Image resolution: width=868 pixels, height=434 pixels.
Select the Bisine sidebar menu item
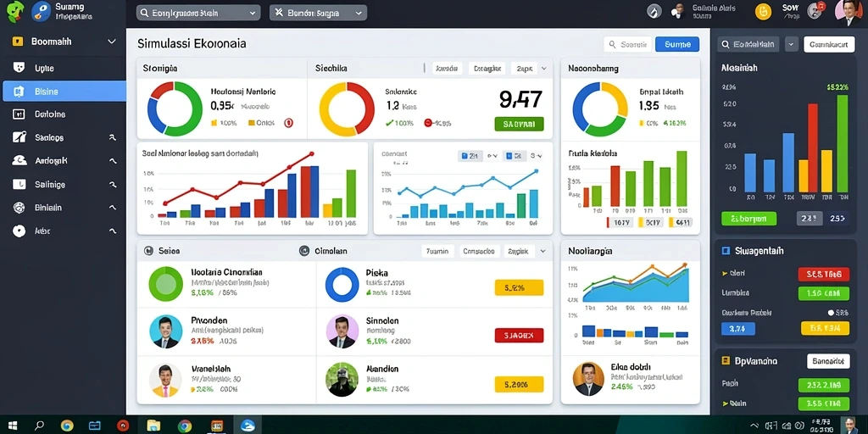pyautogui.click(x=64, y=92)
